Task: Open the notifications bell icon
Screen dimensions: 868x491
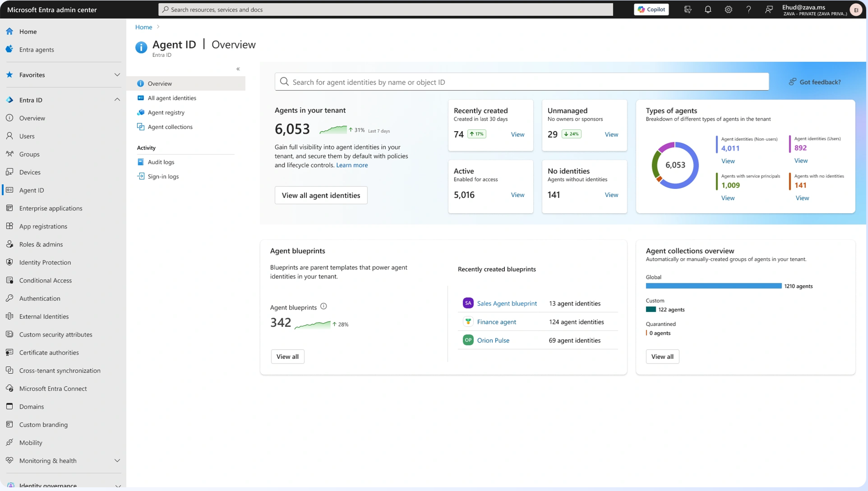Action: click(x=708, y=9)
